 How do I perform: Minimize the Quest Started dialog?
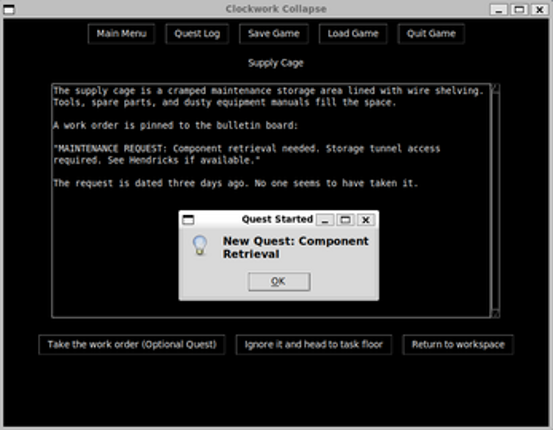click(x=325, y=220)
